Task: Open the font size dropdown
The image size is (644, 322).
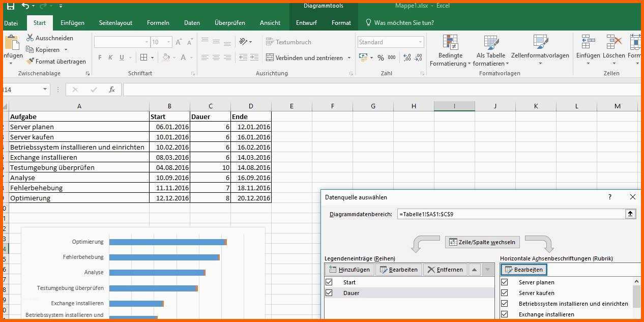Action: click(169, 42)
